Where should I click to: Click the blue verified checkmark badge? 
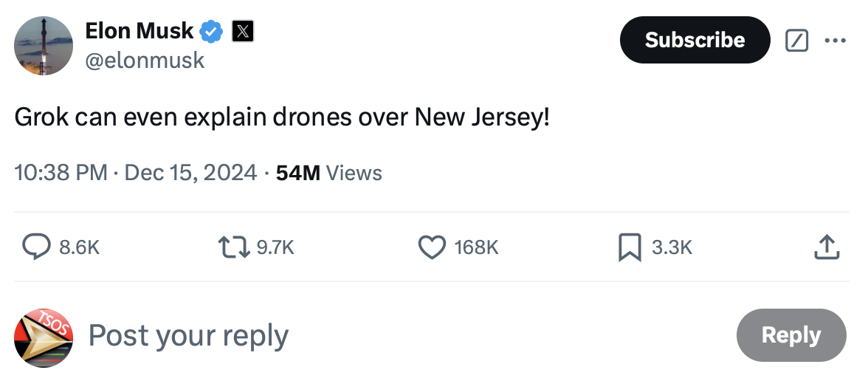(213, 31)
